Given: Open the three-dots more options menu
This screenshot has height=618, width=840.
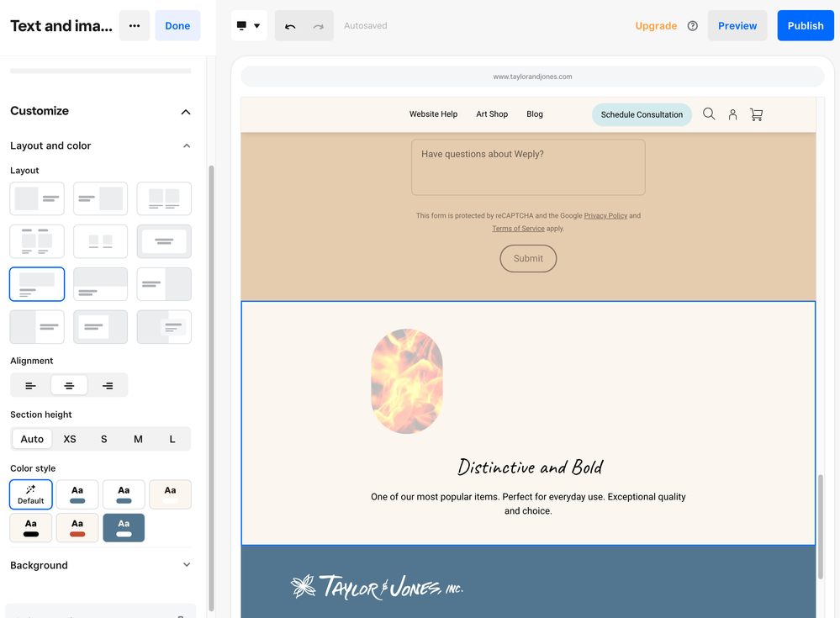Looking at the screenshot, I should pos(135,26).
